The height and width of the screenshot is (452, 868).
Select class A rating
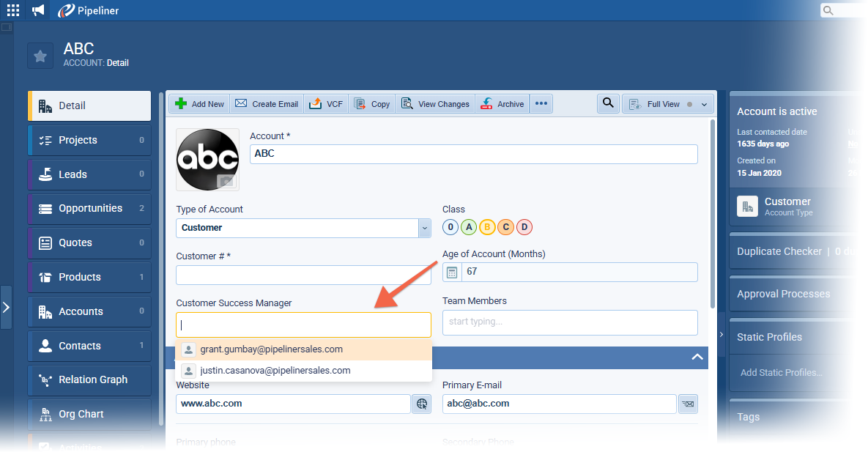(469, 227)
